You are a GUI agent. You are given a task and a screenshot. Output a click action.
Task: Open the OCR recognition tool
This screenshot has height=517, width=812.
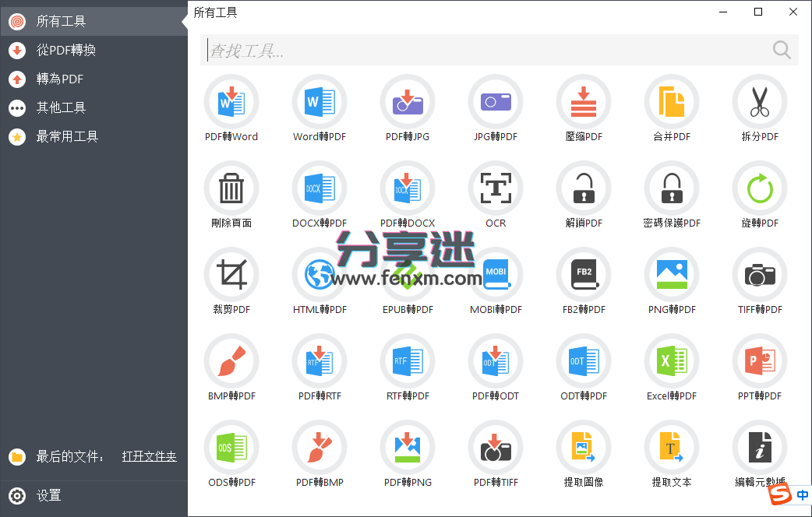(496, 195)
